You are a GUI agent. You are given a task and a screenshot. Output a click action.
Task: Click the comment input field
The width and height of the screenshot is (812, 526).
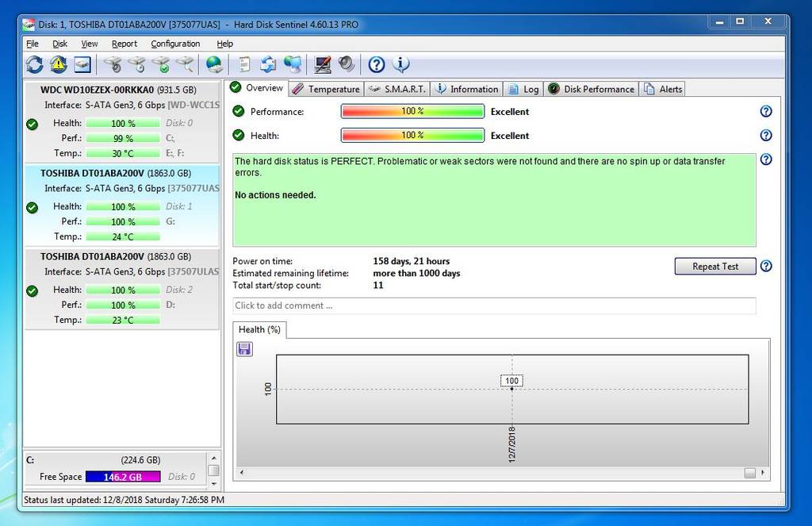[493, 305]
